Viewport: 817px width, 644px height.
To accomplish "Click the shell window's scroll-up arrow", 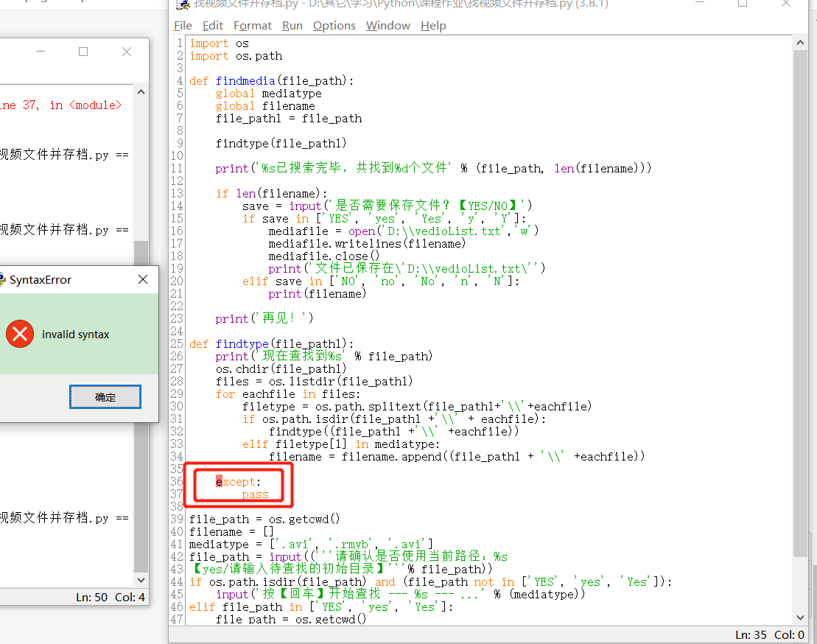I will [141, 94].
